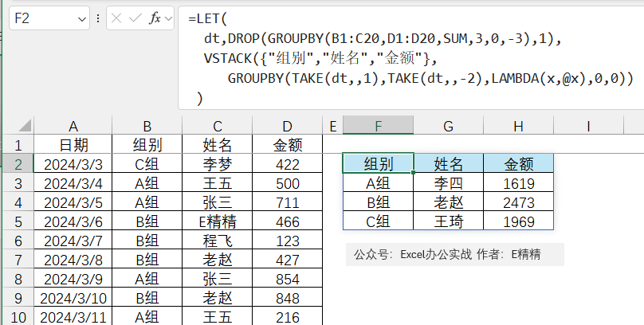
Task: Click amount cell 216
Action: (288, 317)
